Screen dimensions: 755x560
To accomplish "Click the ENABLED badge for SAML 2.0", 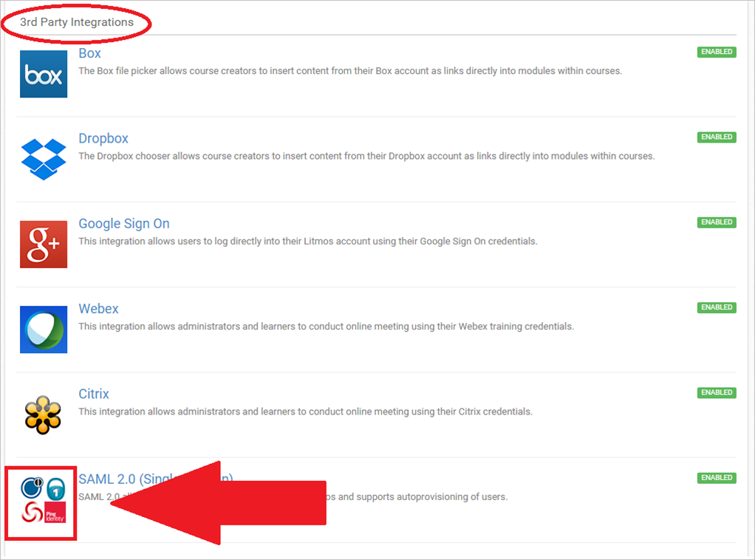I will tap(717, 478).
